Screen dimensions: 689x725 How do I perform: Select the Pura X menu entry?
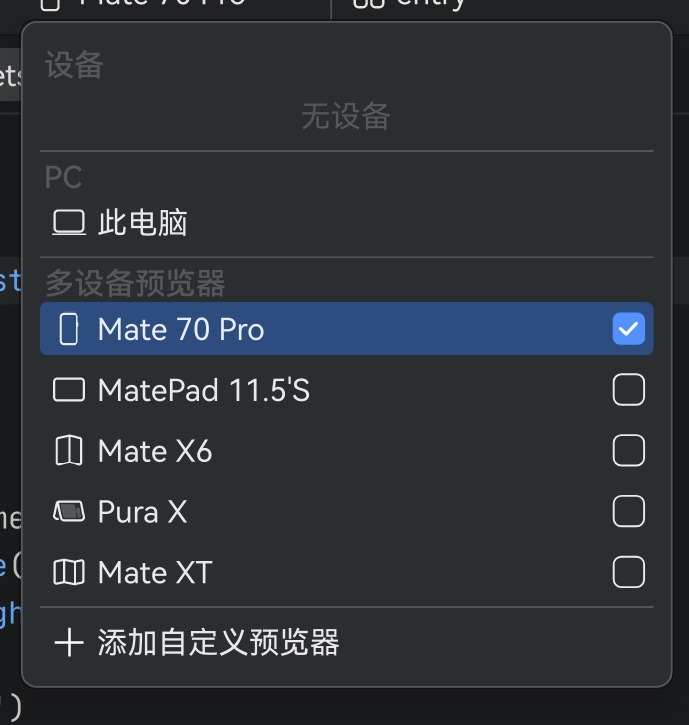click(347, 511)
